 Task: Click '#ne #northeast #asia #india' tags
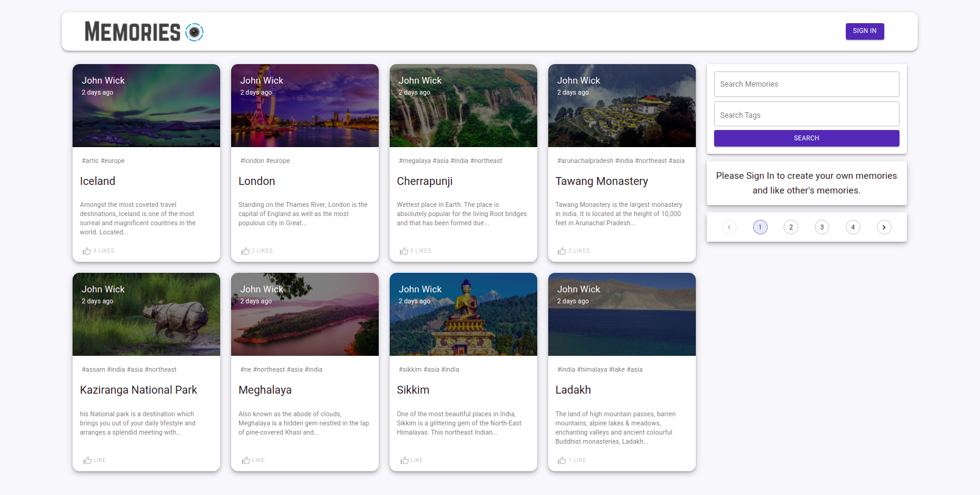point(281,370)
